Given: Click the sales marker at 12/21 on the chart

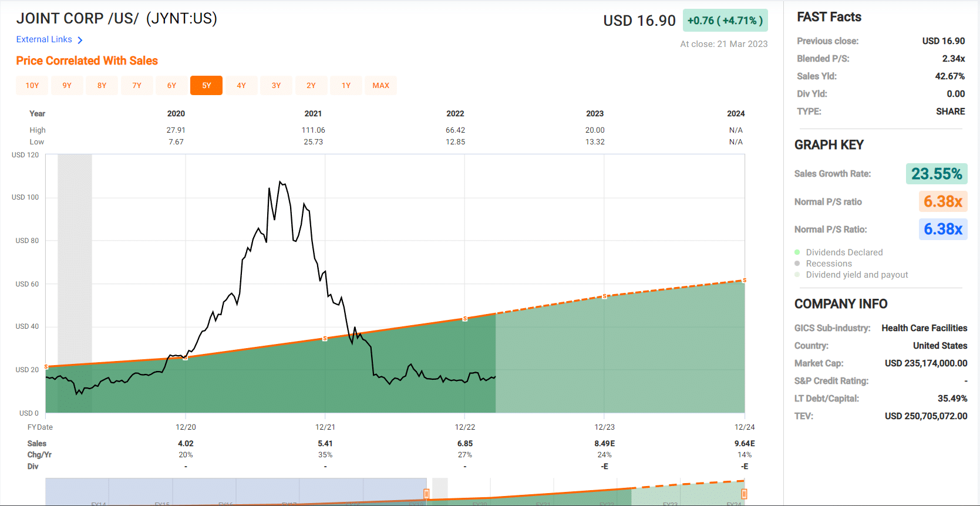Looking at the screenshot, I should (325, 339).
